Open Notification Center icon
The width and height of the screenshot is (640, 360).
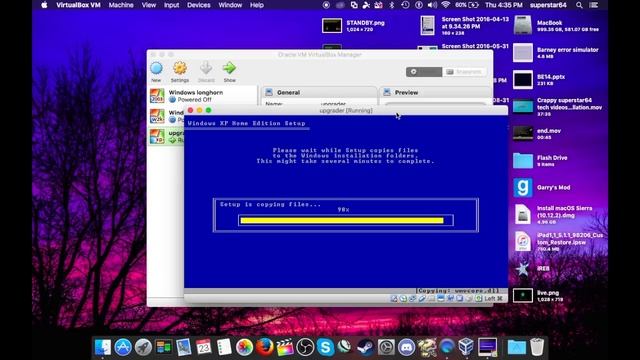coord(594,5)
